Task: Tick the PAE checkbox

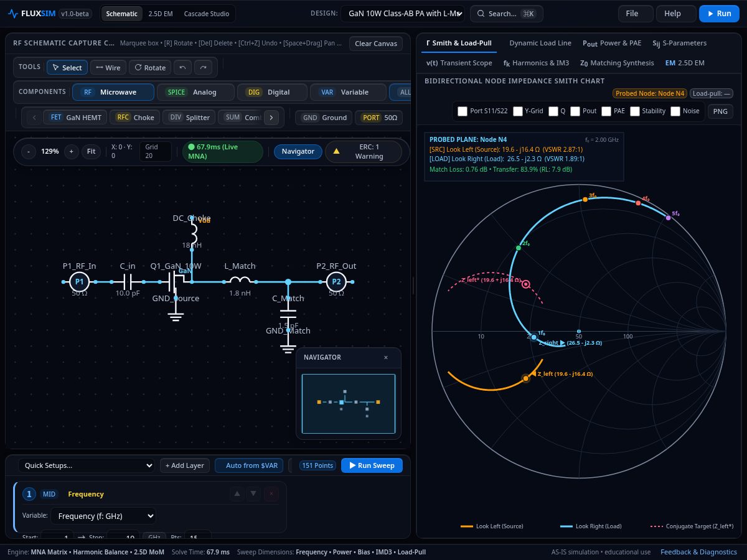Action: click(606, 111)
